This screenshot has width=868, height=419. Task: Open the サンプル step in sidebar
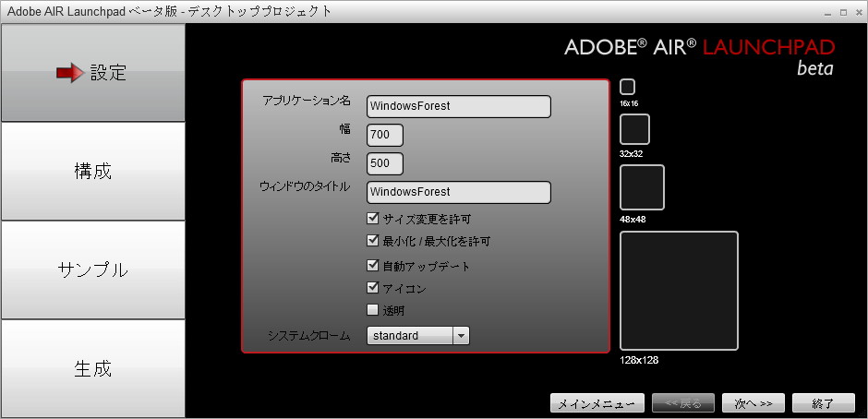pyautogui.click(x=93, y=269)
